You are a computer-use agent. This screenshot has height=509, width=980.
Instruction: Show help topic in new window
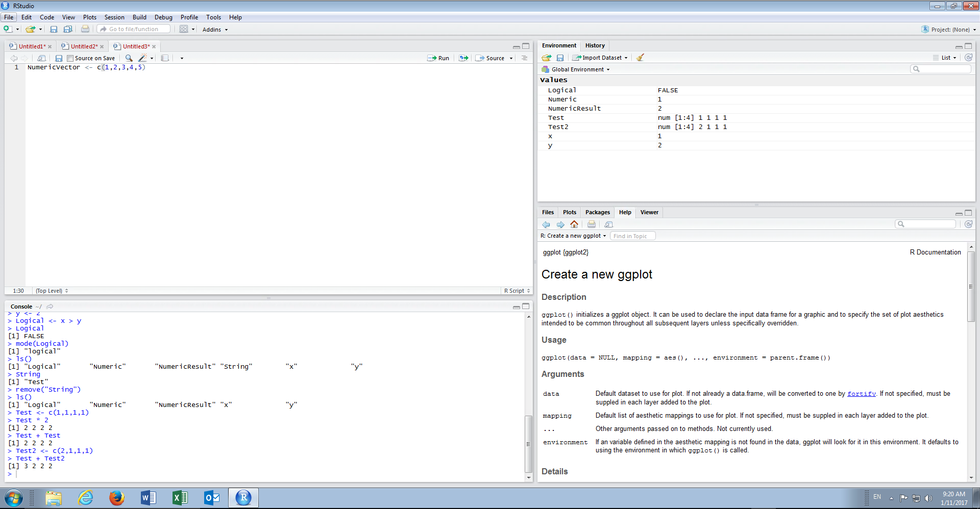[x=608, y=224]
